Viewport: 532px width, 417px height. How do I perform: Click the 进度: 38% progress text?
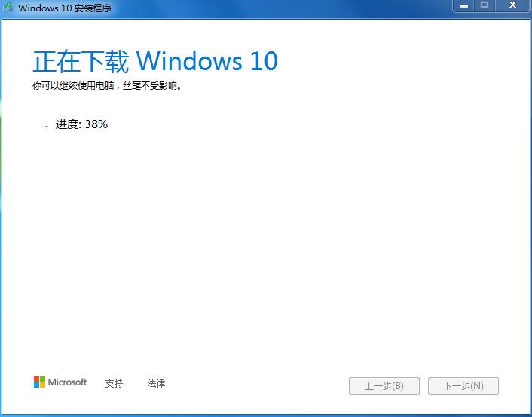coord(81,124)
